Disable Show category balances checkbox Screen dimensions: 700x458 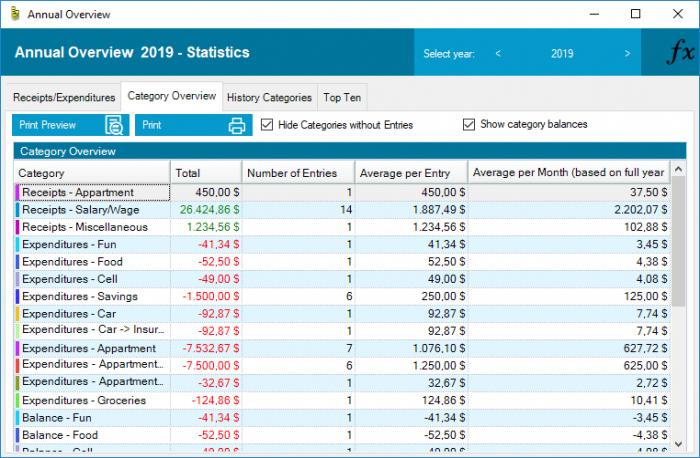point(469,125)
